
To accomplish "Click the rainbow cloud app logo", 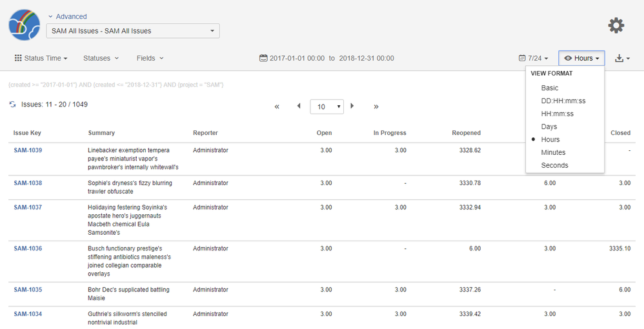I will (25, 25).
